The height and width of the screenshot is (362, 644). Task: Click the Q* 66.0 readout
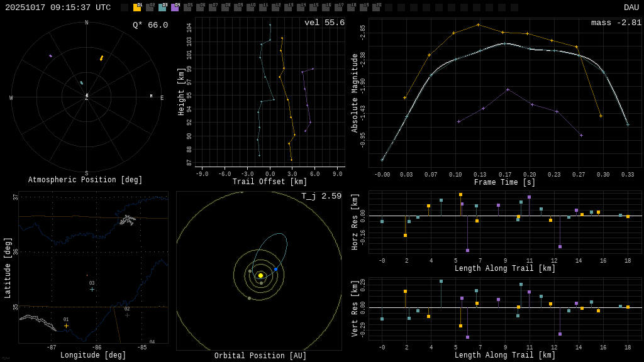150,25
